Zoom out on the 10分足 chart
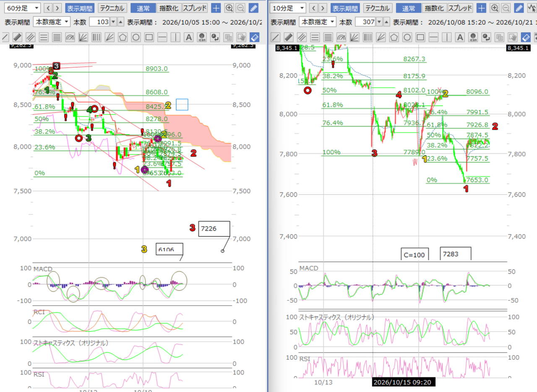Viewport: 537px width, 392px height. point(506,8)
